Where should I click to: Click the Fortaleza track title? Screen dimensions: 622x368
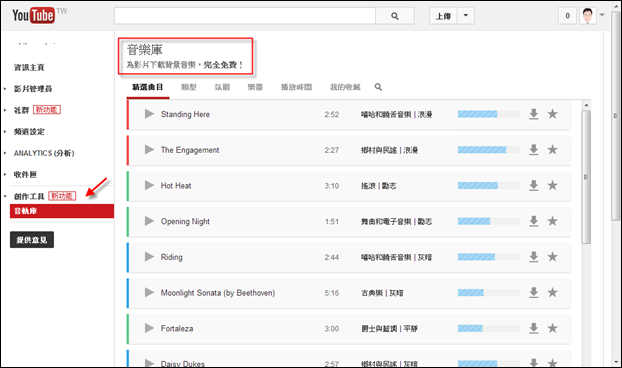(x=177, y=328)
